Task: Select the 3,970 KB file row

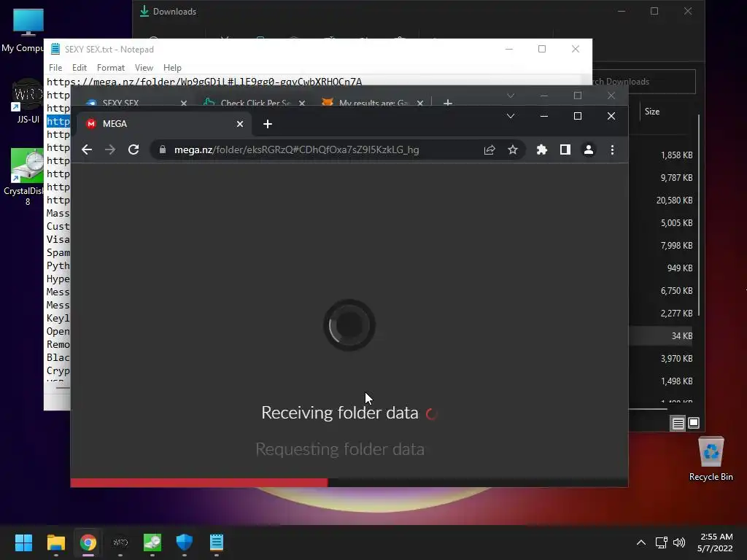Action: (662, 359)
